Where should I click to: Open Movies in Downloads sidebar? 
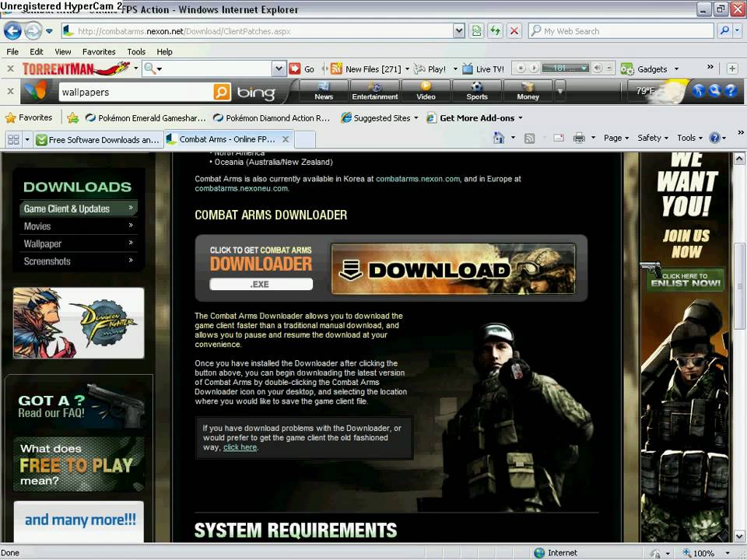79,226
